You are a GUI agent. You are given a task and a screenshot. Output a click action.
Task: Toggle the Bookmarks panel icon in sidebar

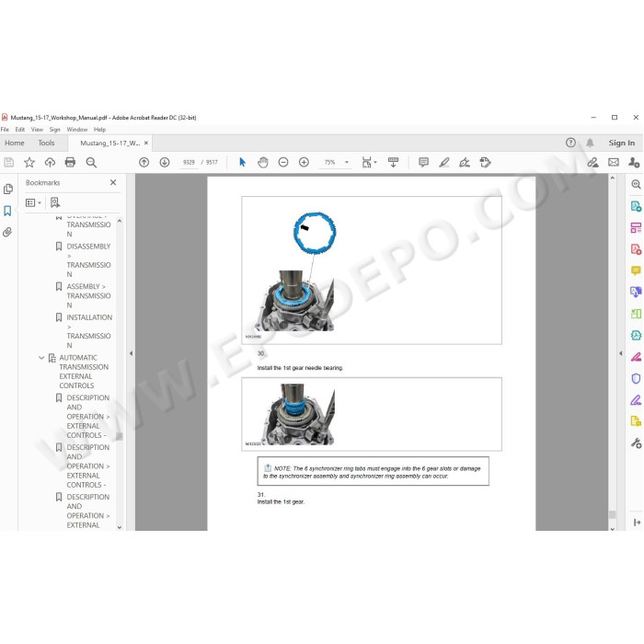click(x=7, y=211)
